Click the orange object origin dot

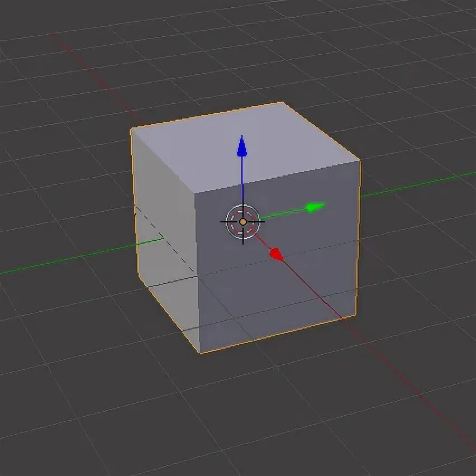243,222
